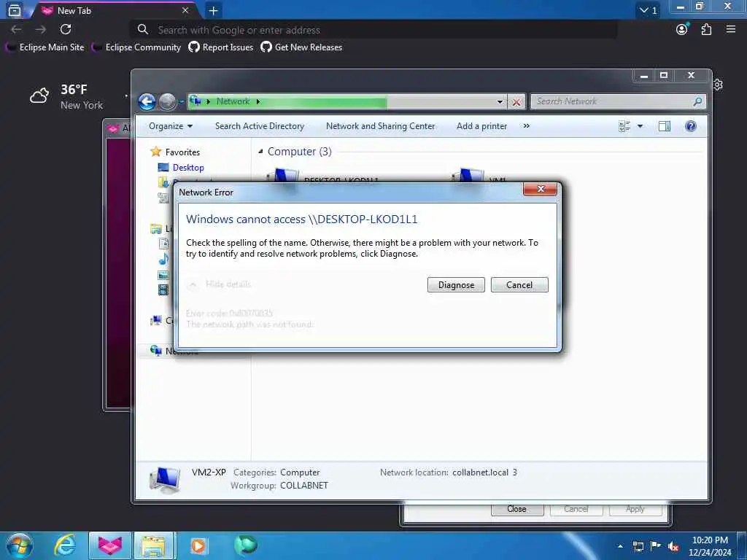Screen dimensions: 747x560
Task: Open Action Center flag icon
Action: tap(656, 546)
